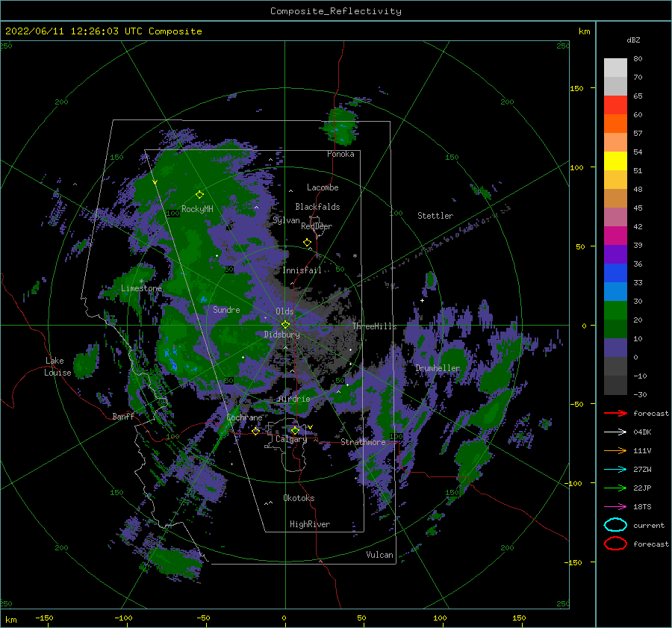Click the Blackfalds town label
Image resolution: width=672 pixels, height=628 pixels.
click(x=317, y=207)
